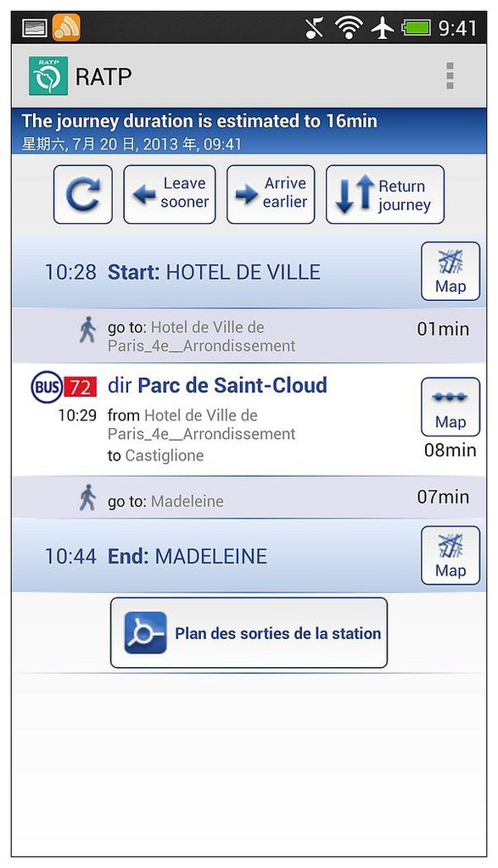Select the Return journey button
The image size is (498, 868).
pos(385,194)
